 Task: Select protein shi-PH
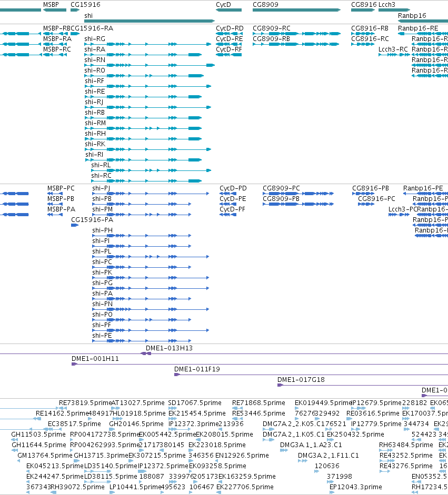(142, 236)
